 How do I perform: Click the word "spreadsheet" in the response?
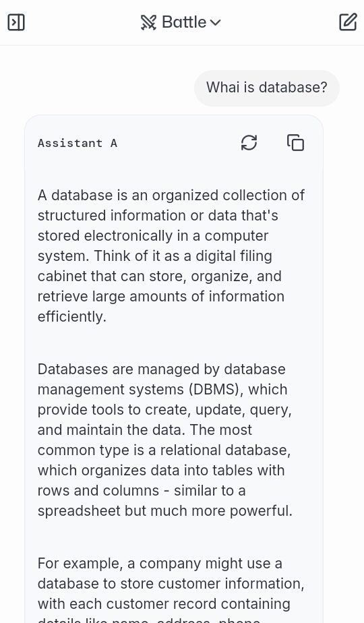point(79,510)
